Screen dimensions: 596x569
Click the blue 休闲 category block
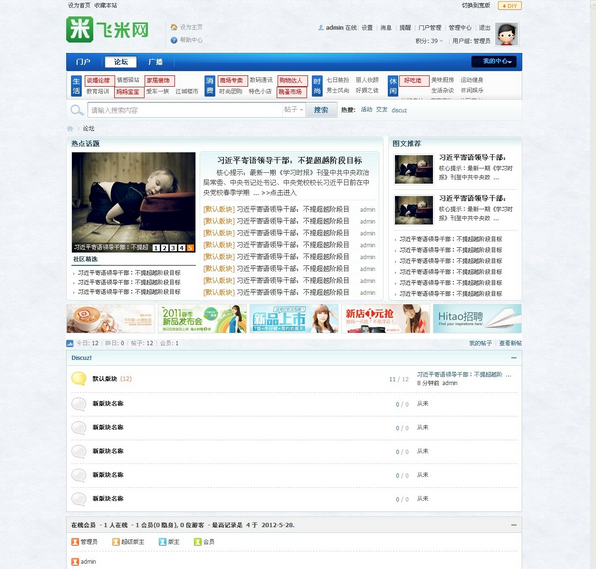[393, 86]
